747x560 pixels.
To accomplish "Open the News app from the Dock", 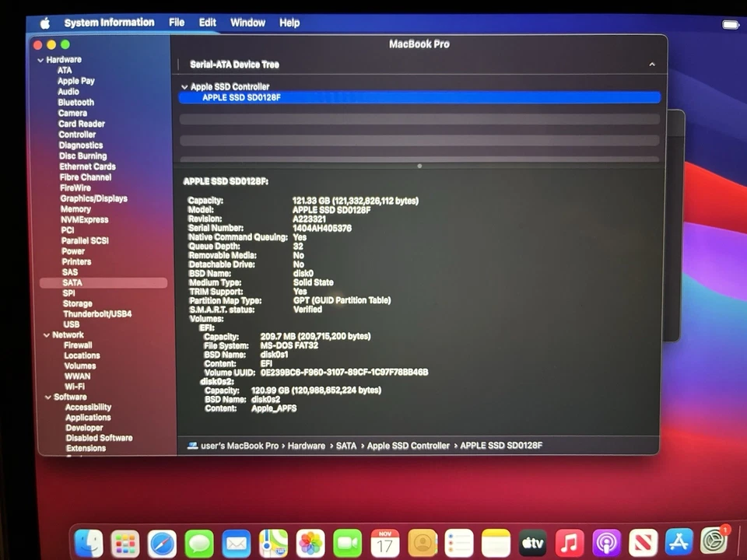I will [x=643, y=543].
